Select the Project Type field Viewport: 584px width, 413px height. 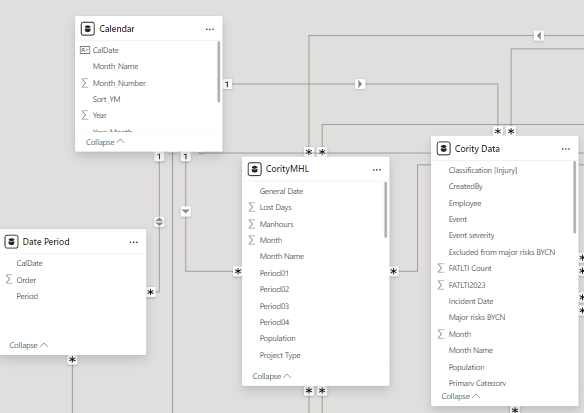point(280,355)
